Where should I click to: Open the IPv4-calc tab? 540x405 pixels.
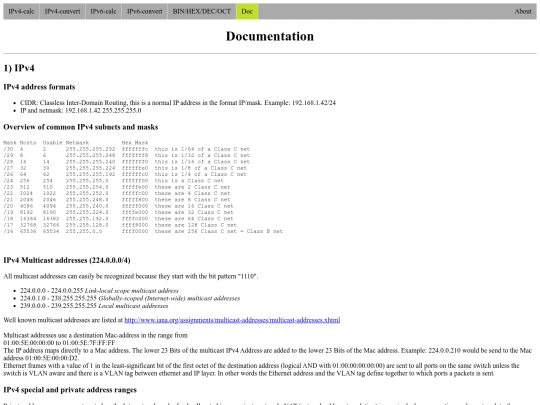pos(21,11)
